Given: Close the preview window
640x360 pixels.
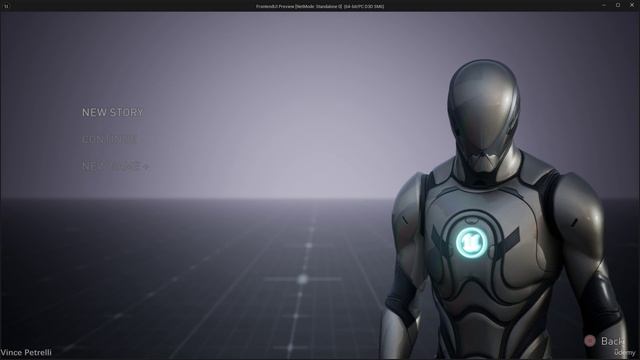Looking at the screenshot, I should click(632, 5).
